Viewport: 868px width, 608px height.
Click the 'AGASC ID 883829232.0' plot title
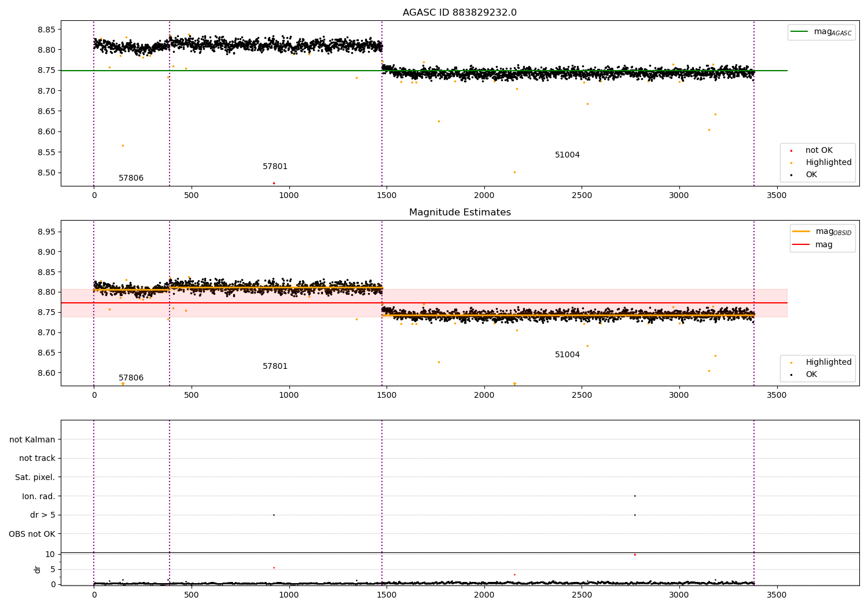coord(459,13)
